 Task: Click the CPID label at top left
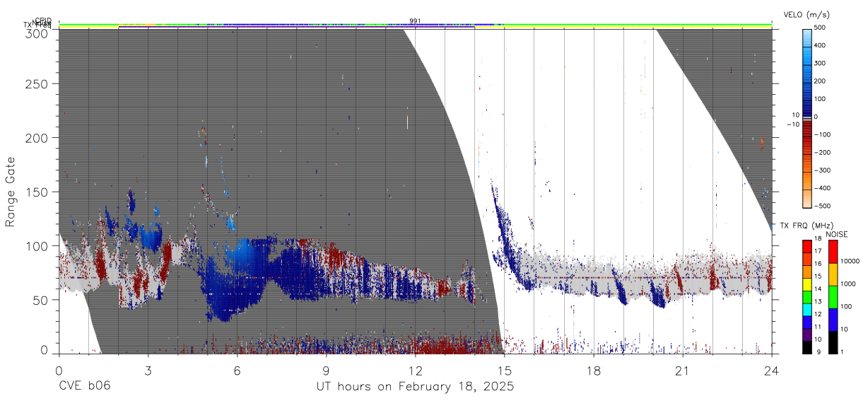pyautogui.click(x=43, y=21)
